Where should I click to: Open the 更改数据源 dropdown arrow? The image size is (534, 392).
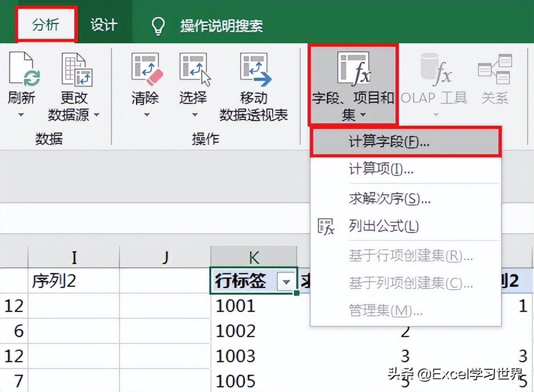[97, 115]
